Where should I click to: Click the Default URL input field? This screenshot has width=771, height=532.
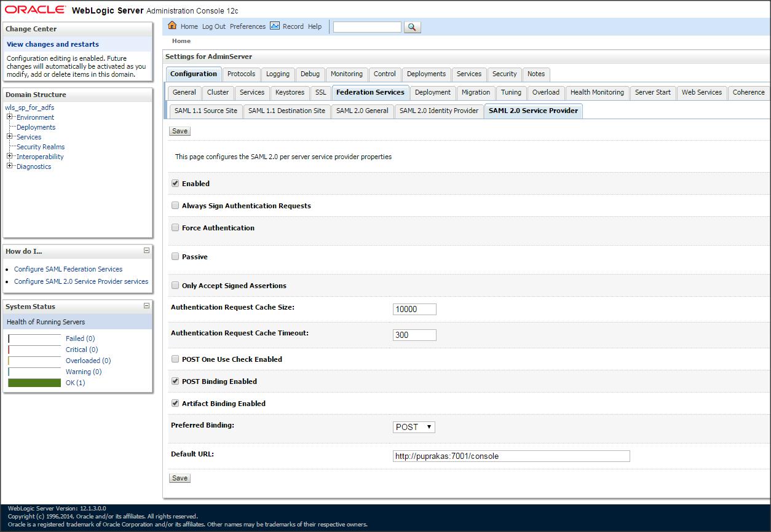point(512,456)
